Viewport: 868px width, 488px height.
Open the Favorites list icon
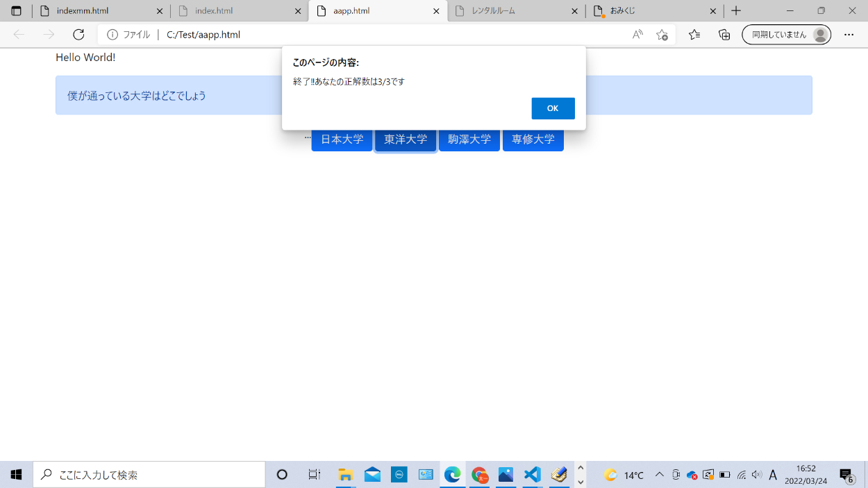pos(694,35)
